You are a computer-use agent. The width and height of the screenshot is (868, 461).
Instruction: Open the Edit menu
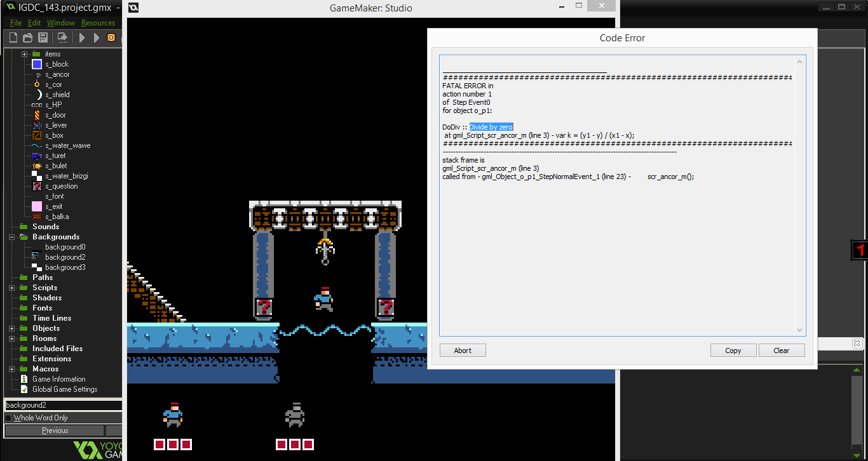34,23
